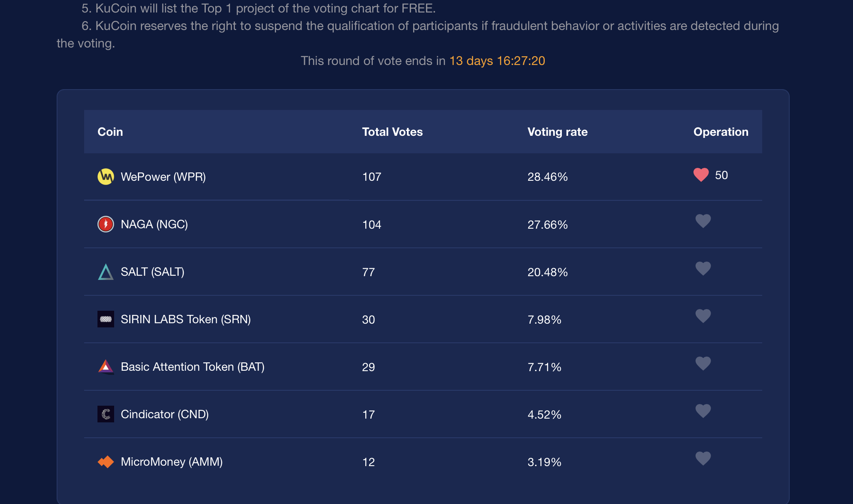Image resolution: width=853 pixels, height=504 pixels.
Task: Like SIRIN LABS Token heart
Action: click(x=703, y=316)
